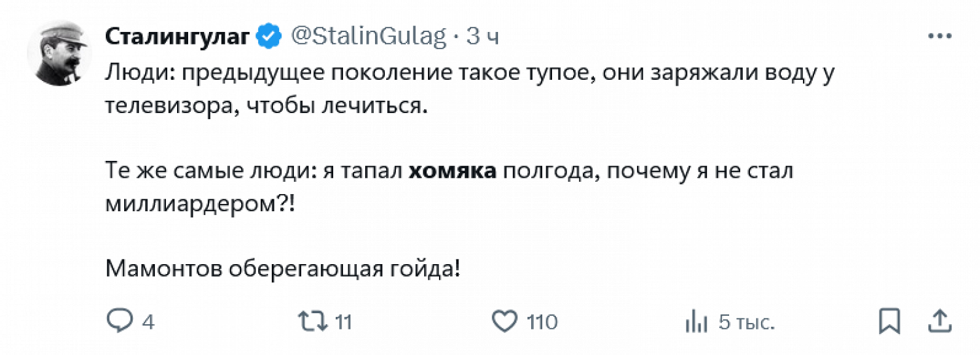This screenshot has width=980, height=355.
Task: Click the bold word "хомяка"
Action: [453, 172]
